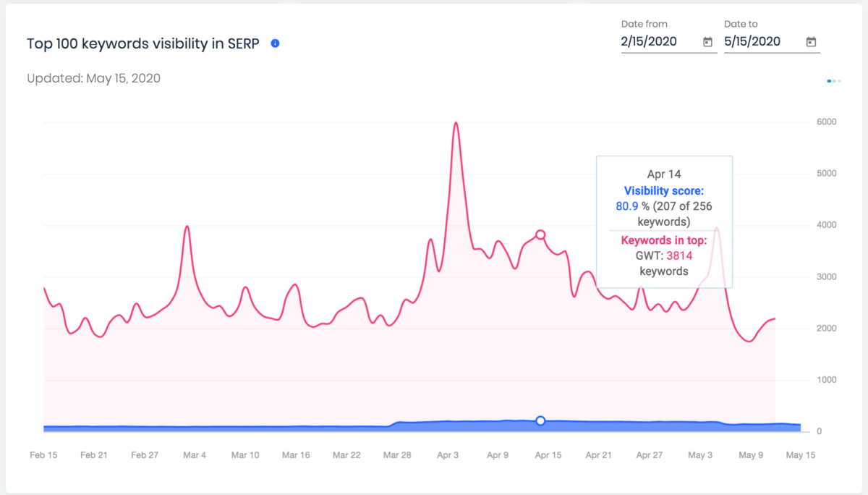Click the 'Updated: May 15, 2020' text
This screenshot has width=868, height=495.
93,78
